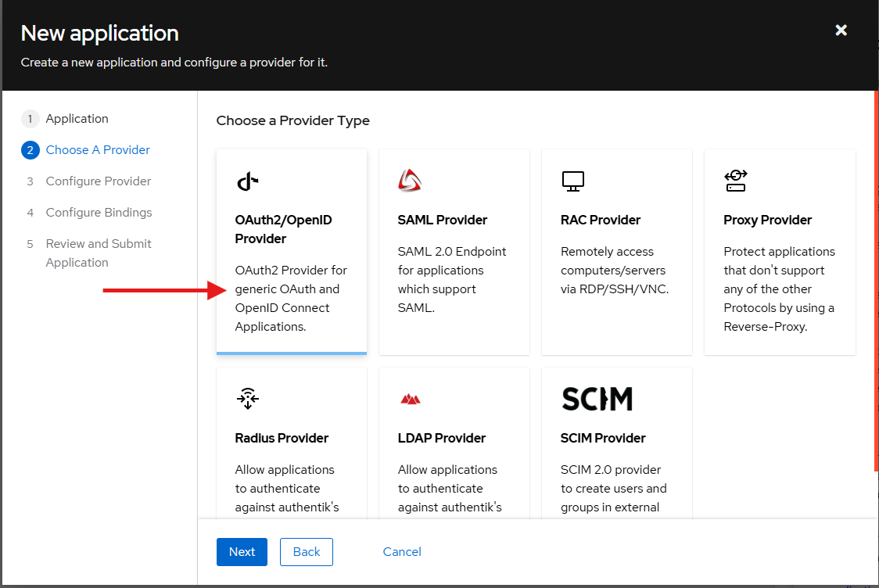This screenshot has height=588, width=879.
Task: Click the SCIM logo
Action: coord(597,399)
